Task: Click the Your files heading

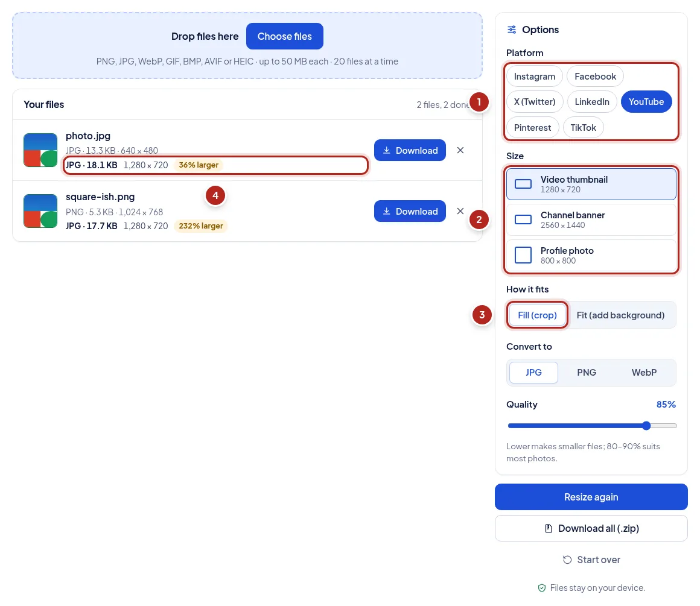Action: 43,104
